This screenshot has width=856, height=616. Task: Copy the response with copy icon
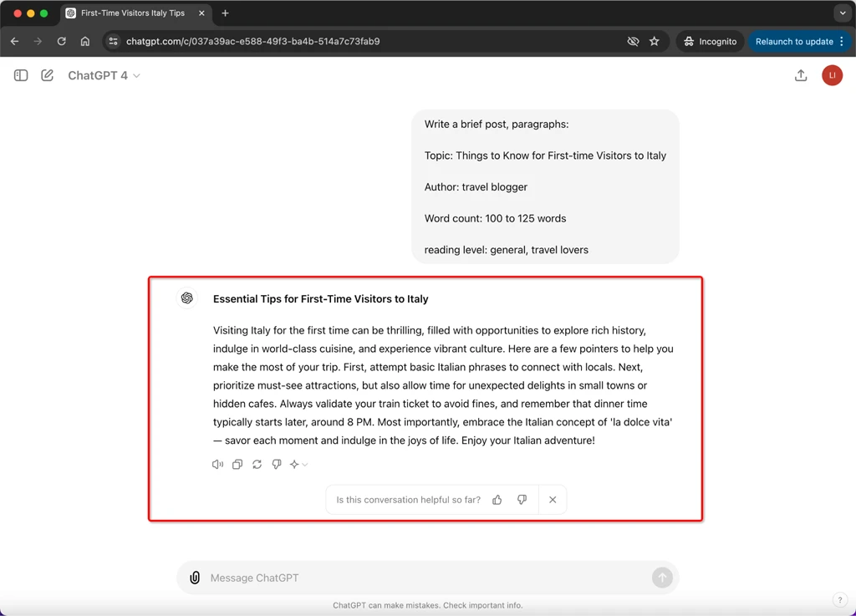[237, 465]
